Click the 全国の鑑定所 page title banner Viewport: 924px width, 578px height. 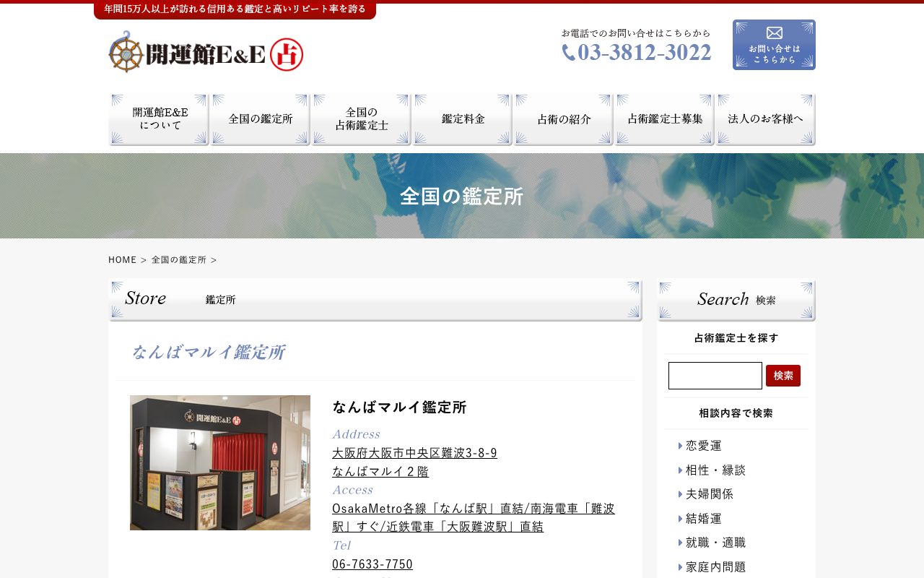click(462, 196)
